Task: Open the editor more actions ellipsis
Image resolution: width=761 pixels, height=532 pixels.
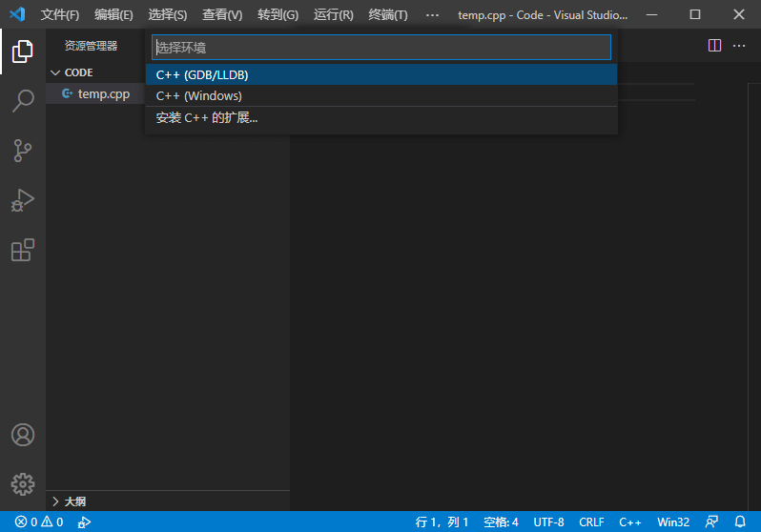Action: point(739,46)
